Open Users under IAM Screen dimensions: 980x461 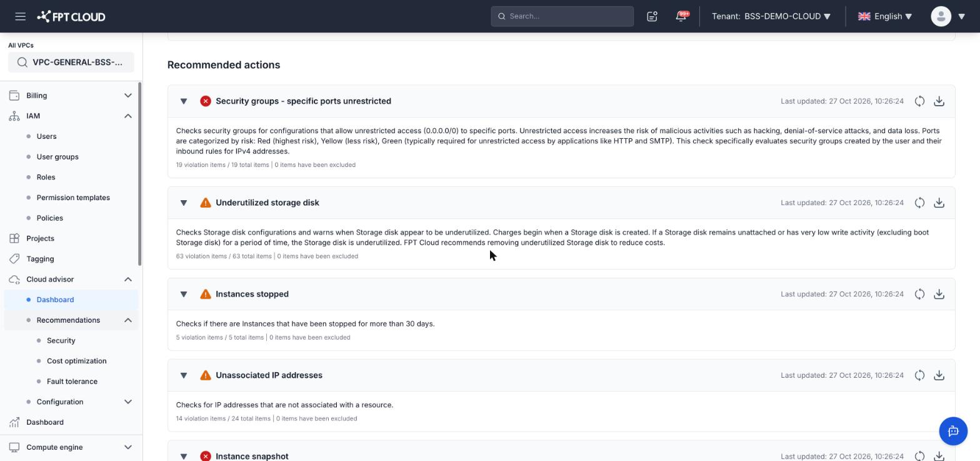coord(46,136)
